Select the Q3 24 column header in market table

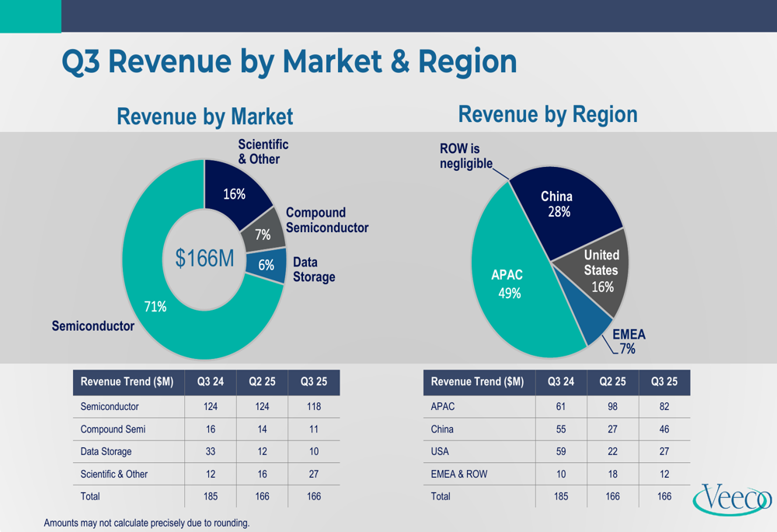[211, 381]
